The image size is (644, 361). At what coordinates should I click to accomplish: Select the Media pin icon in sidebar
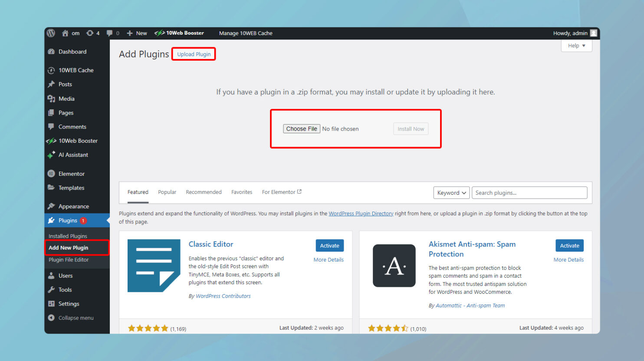click(x=52, y=98)
